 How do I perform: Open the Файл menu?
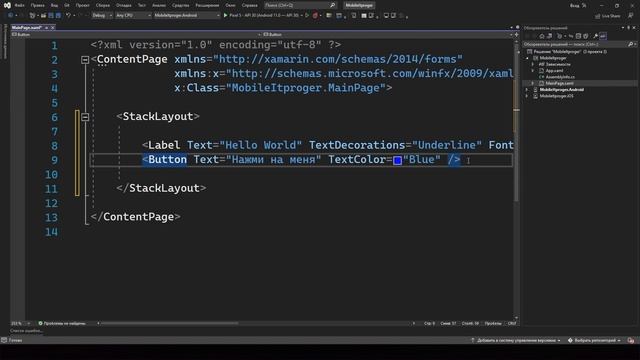coord(19,5)
